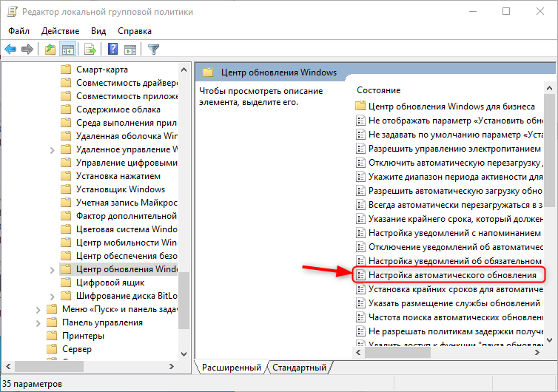Select policy Указать размещение службы обновлений
Screen dimensions: 558x392
coord(448,303)
